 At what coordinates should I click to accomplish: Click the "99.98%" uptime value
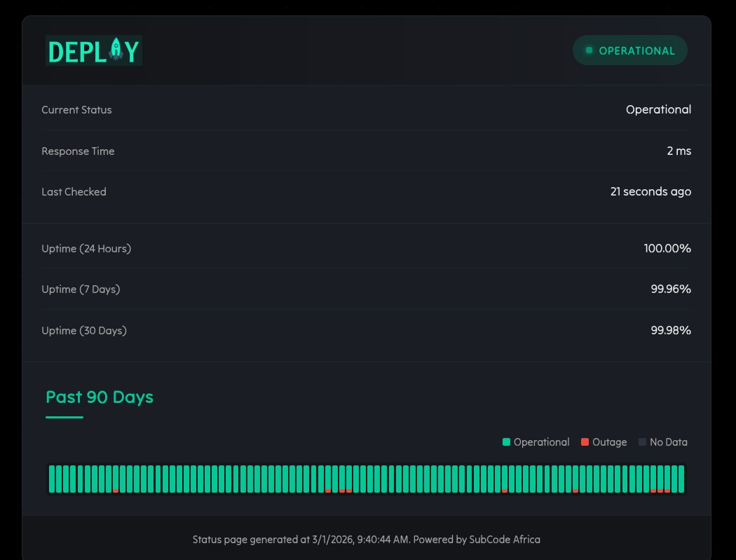(671, 330)
